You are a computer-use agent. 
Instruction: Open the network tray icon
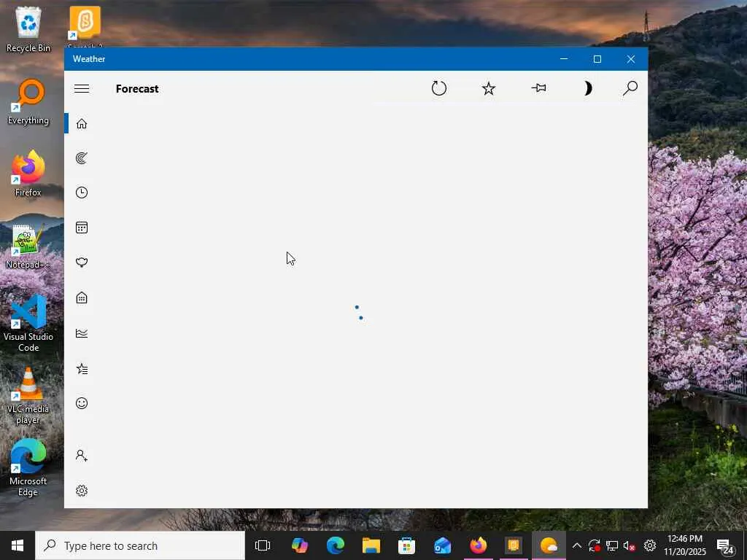point(612,545)
